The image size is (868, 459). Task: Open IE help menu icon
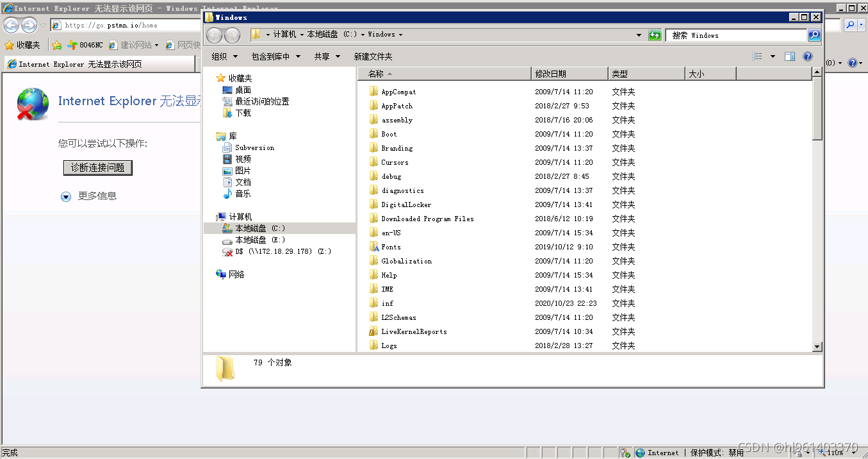point(853,63)
